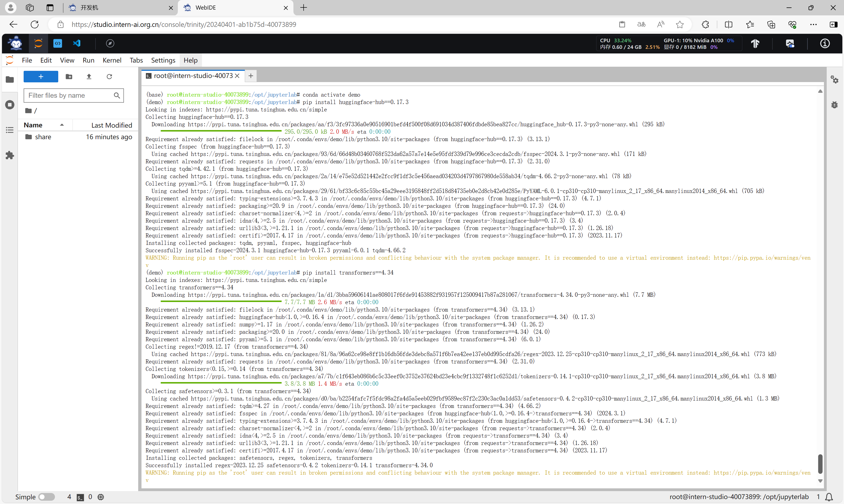844x504 pixels.
Task: Open the File menu
Action: (x=27, y=60)
